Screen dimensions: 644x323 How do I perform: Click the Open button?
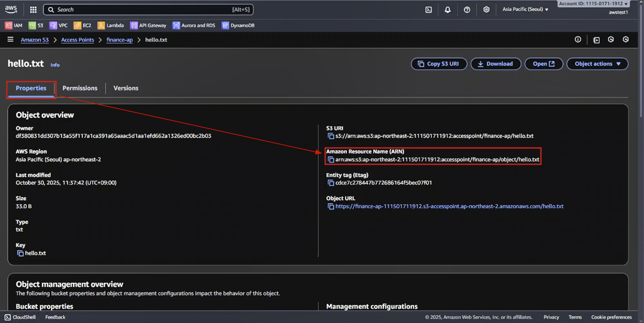[544, 64]
